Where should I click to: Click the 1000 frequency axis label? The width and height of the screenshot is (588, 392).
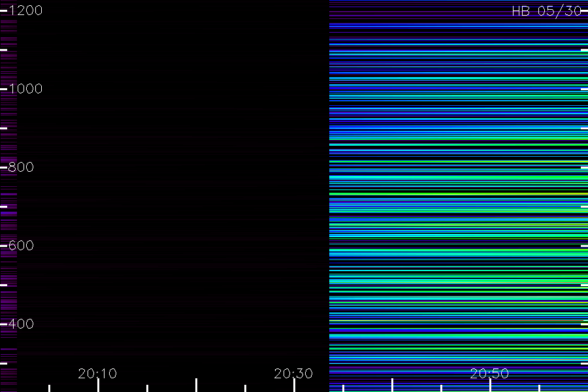click(25, 89)
